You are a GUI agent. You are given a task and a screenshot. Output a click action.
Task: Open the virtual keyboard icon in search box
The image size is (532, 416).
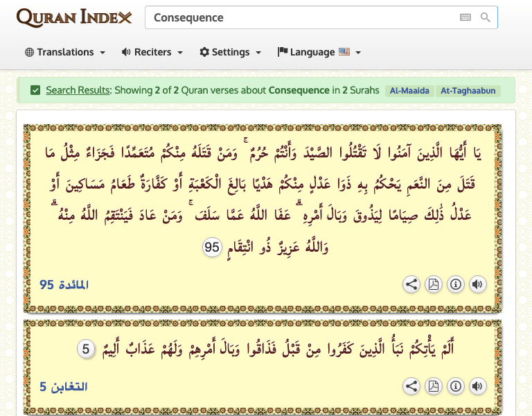click(x=465, y=17)
